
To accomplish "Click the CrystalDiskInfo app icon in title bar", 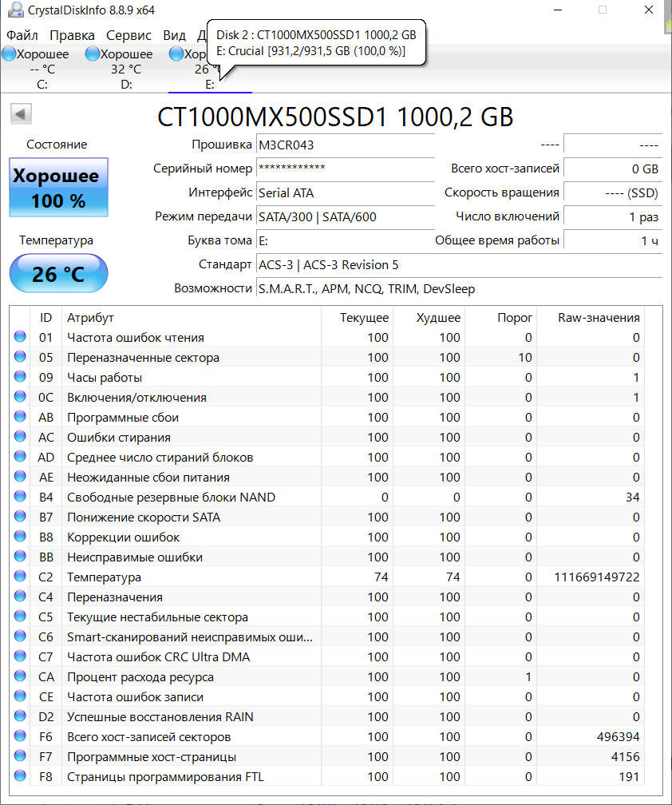I will coord(14,10).
